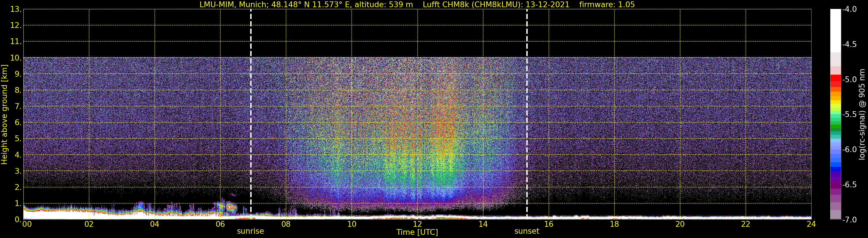Click the -7.0 colorbar tick label

pyautogui.click(x=849, y=220)
